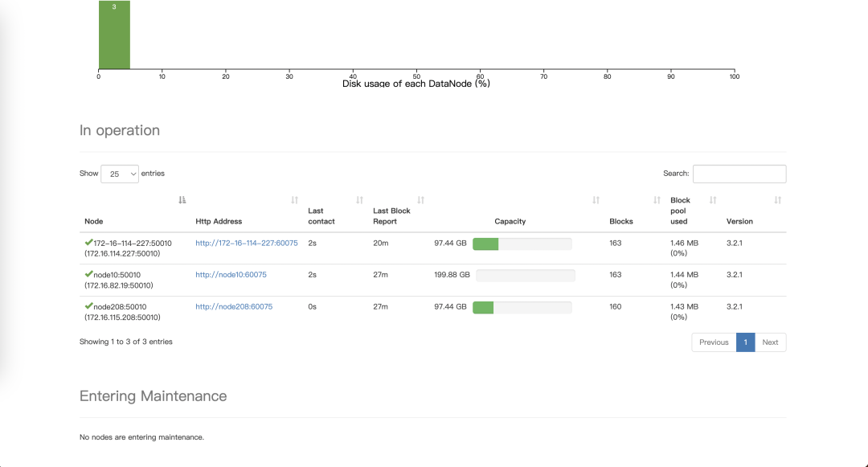Screen dimensions: 868x467
Task: Click sort icon for Http Address column
Action: 294,200
